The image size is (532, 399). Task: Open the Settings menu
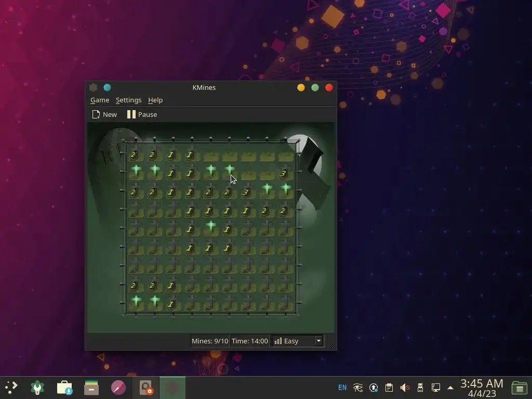128,100
